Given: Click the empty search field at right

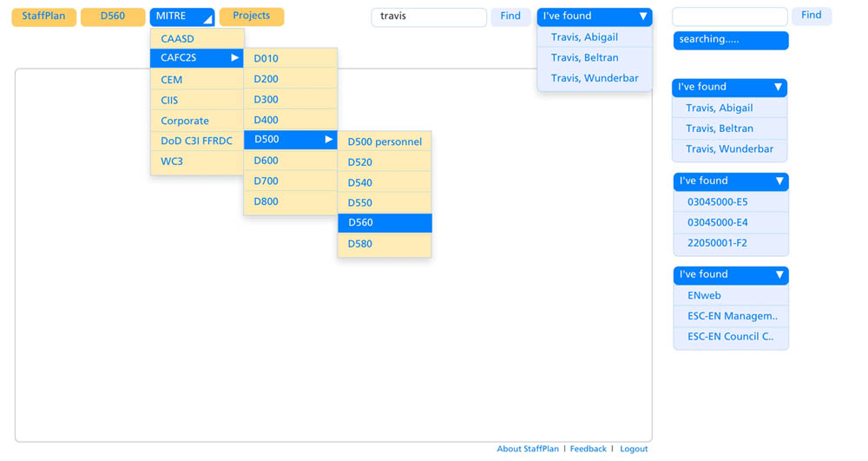Looking at the screenshot, I should point(729,16).
